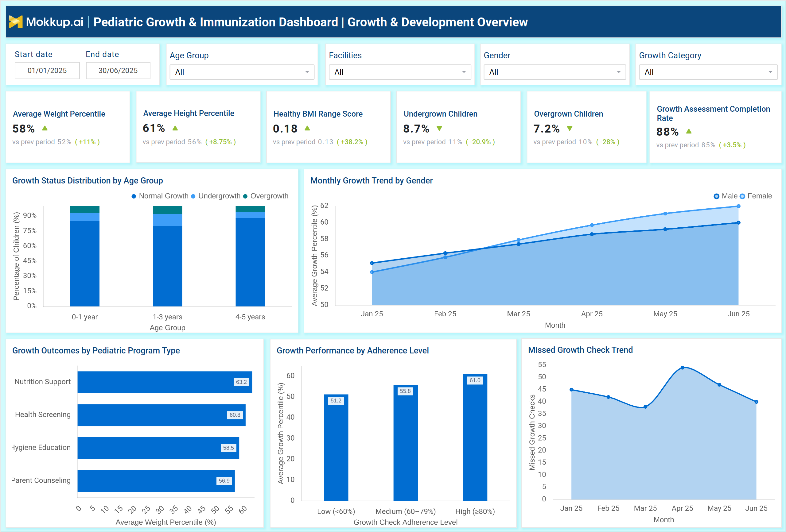Click the Missed Growth Check Trend title
The height and width of the screenshot is (532, 786).
pos(580,350)
